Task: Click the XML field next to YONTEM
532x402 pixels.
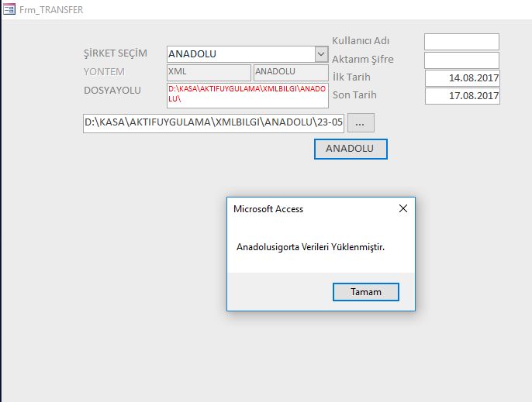Action: (209, 72)
